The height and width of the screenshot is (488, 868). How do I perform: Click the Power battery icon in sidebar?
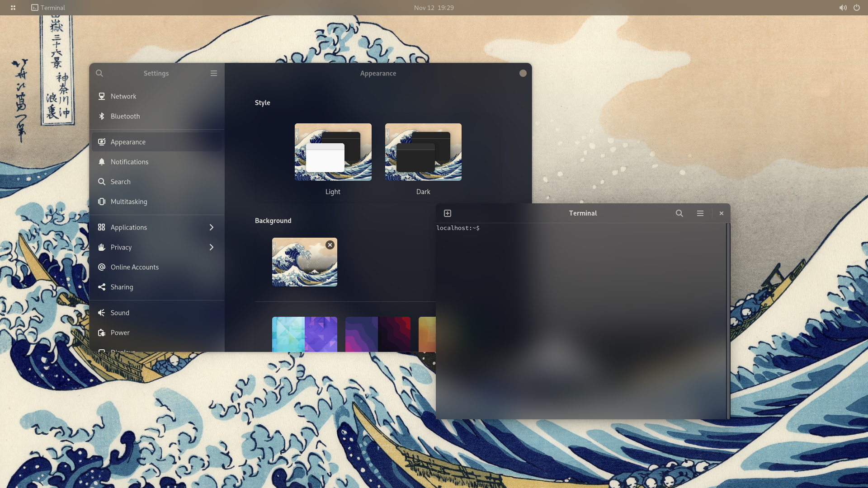tap(102, 333)
